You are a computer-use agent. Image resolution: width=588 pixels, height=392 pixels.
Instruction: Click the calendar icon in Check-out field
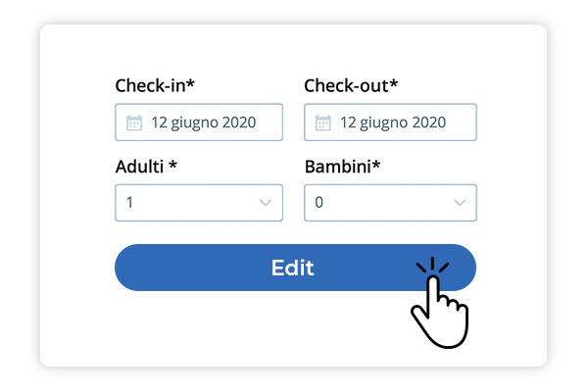323,122
